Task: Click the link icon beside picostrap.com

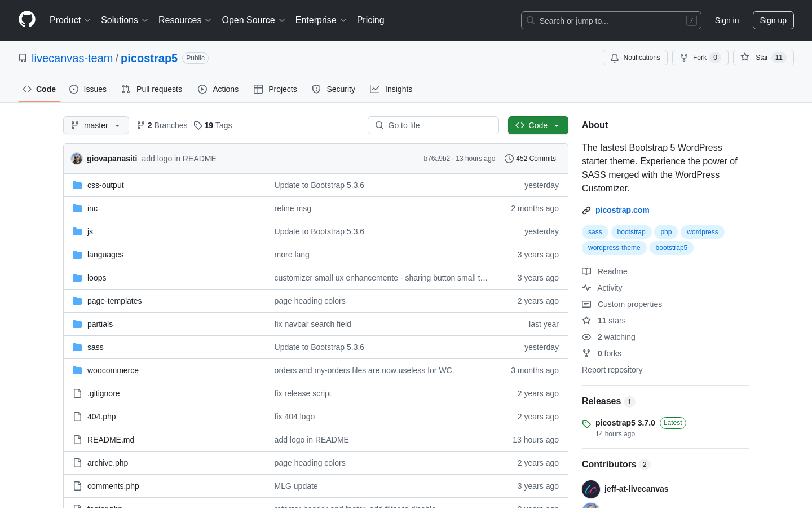Action: click(586, 210)
